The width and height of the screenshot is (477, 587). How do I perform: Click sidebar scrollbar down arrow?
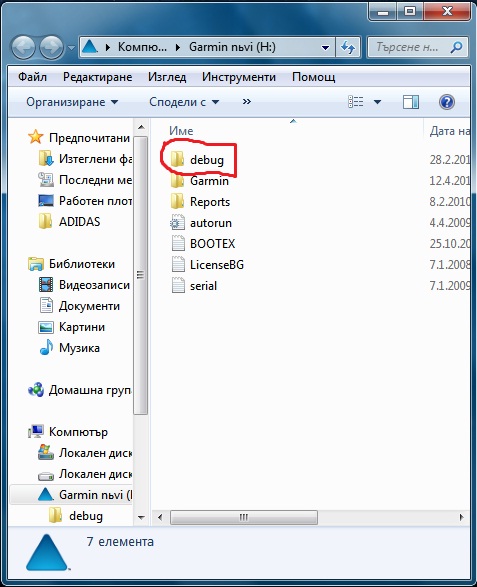(x=141, y=518)
